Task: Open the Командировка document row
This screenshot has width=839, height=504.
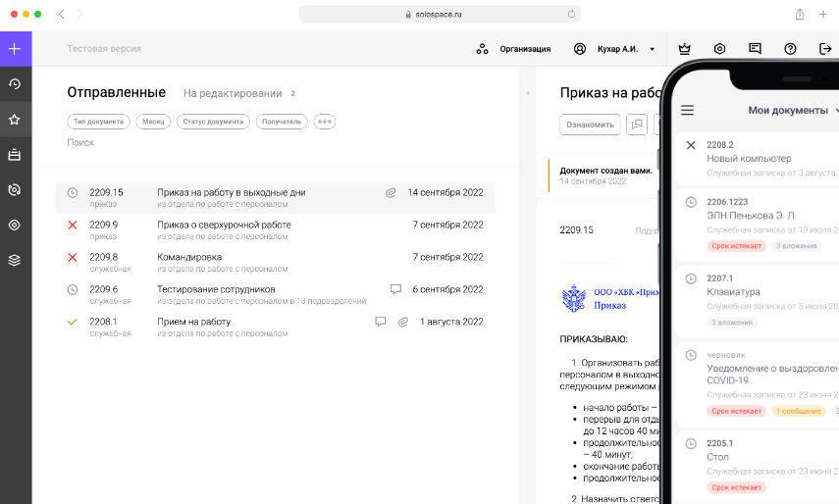Action: [275, 263]
